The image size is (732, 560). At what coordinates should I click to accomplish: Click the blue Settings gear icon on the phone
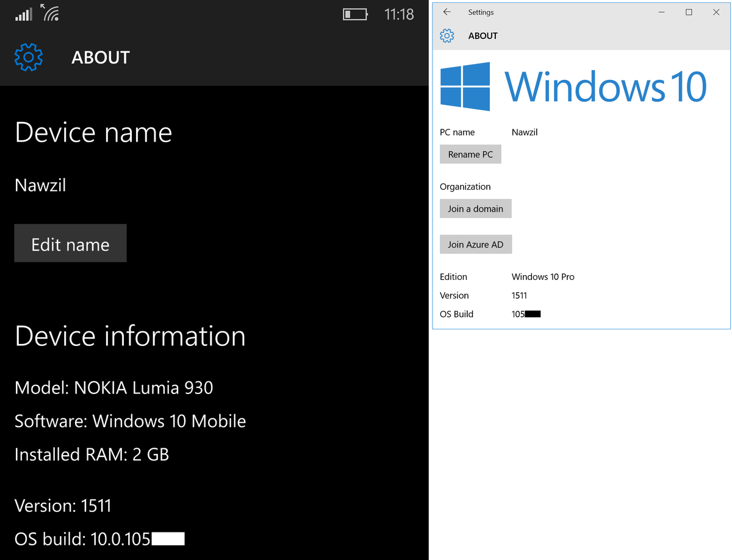coord(28,57)
